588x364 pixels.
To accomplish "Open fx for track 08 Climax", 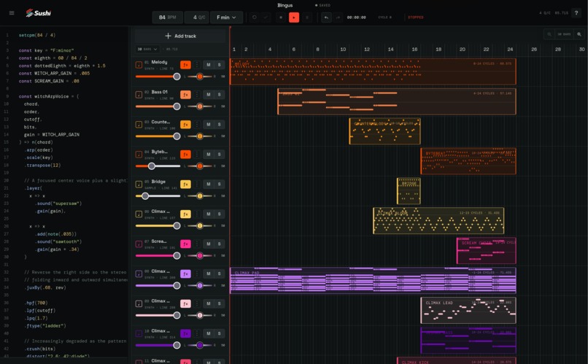I will pos(185,274).
